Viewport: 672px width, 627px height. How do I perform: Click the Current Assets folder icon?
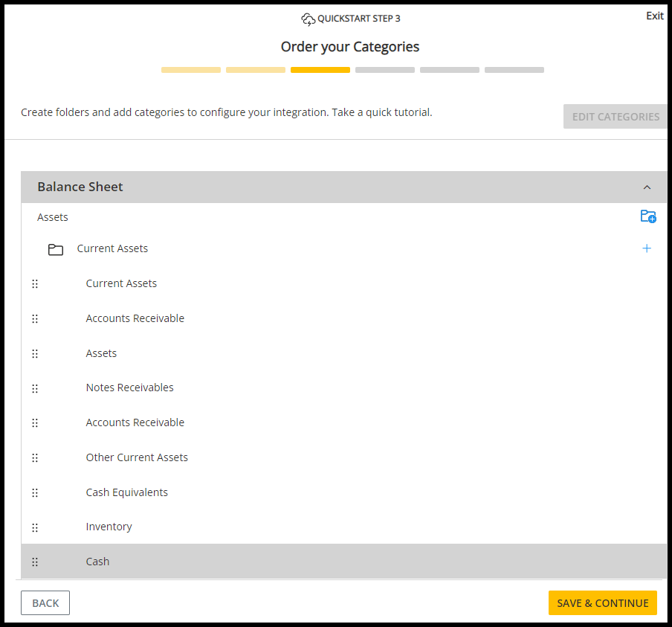[56, 249]
